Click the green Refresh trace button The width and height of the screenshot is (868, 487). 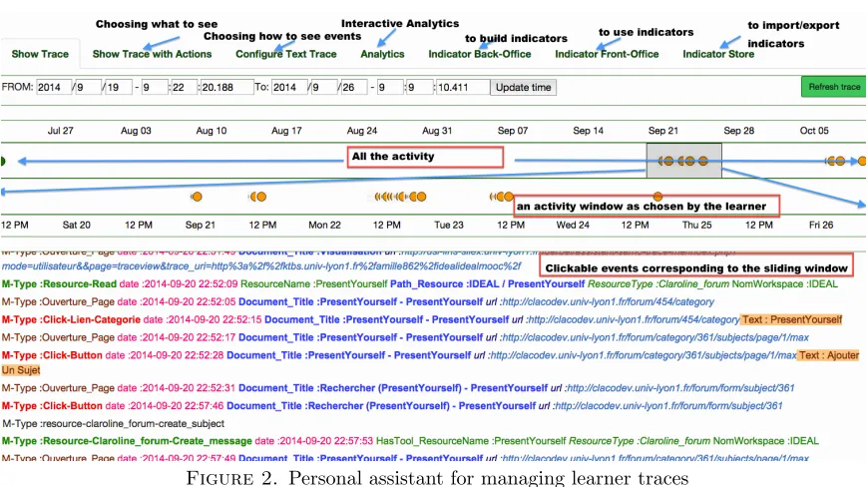tap(834, 87)
